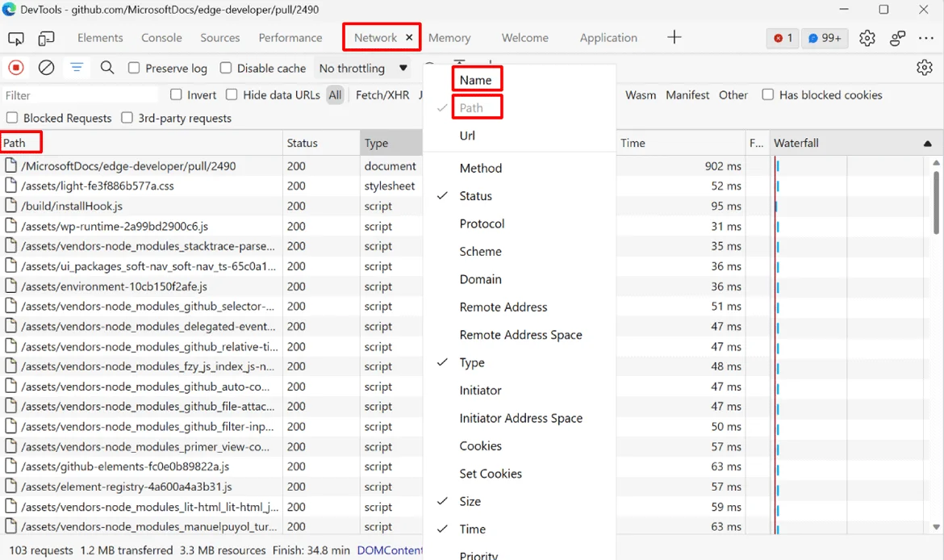Screen dimensions: 944x560
Task: Close the Network tab
Action: [x=409, y=37]
